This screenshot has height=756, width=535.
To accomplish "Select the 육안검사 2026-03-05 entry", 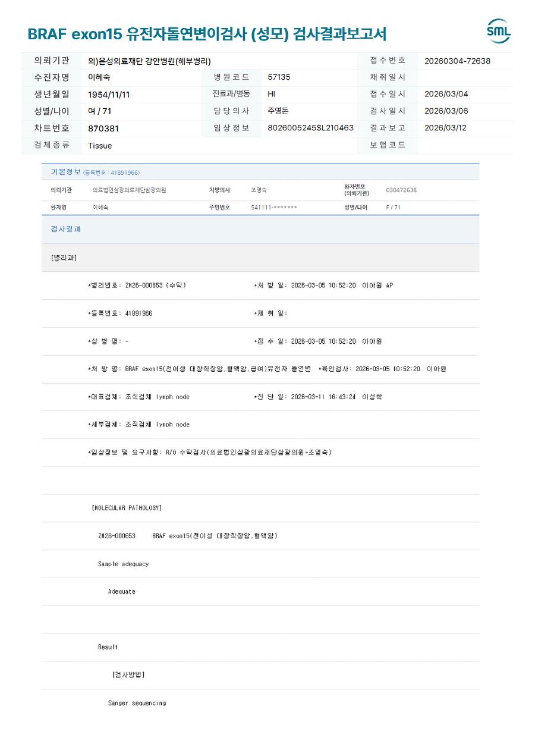I will [x=382, y=369].
